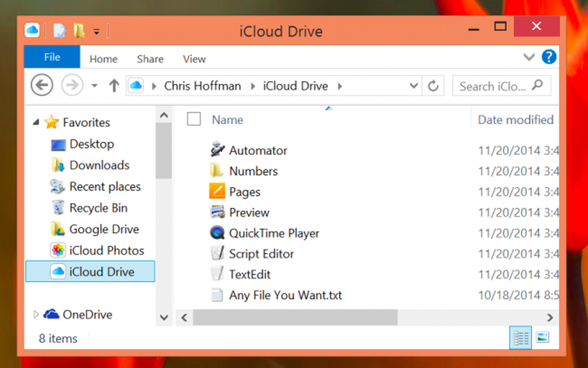This screenshot has width=588, height=368.
Task: Open Desktop in Favorites
Action: [x=92, y=144]
